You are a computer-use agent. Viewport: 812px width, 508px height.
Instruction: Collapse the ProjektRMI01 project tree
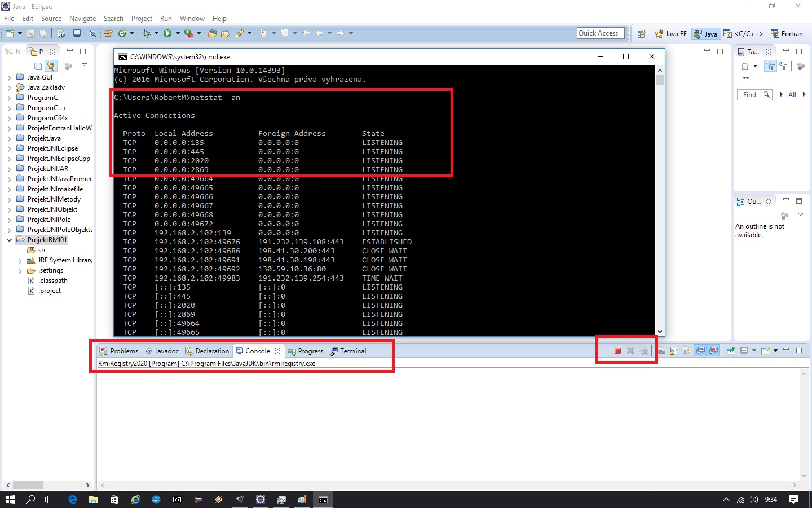(x=8, y=239)
